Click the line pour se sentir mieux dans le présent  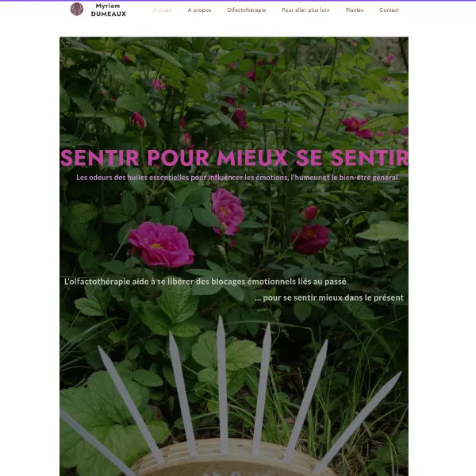[329, 297]
